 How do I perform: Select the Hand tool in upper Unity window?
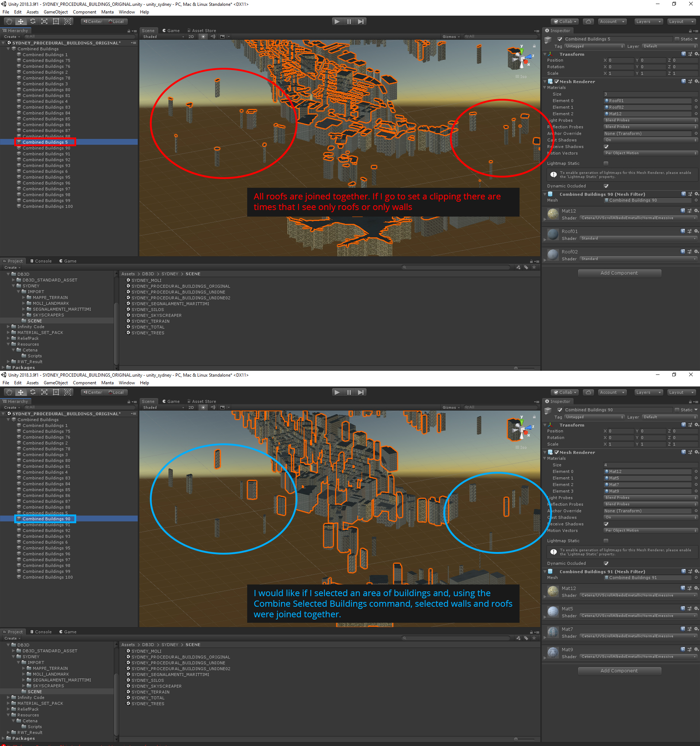pos(9,22)
